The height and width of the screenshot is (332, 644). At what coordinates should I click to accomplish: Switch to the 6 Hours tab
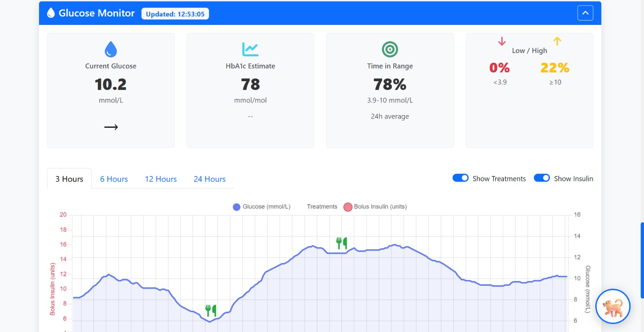[114, 179]
